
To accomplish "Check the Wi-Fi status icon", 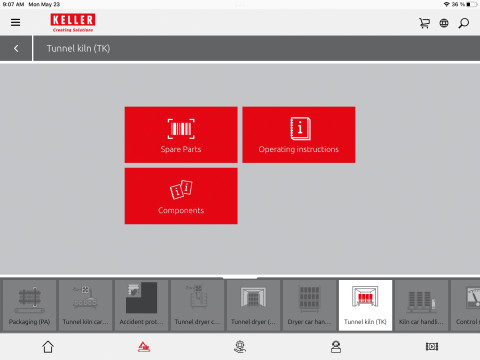I will (447, 4).
